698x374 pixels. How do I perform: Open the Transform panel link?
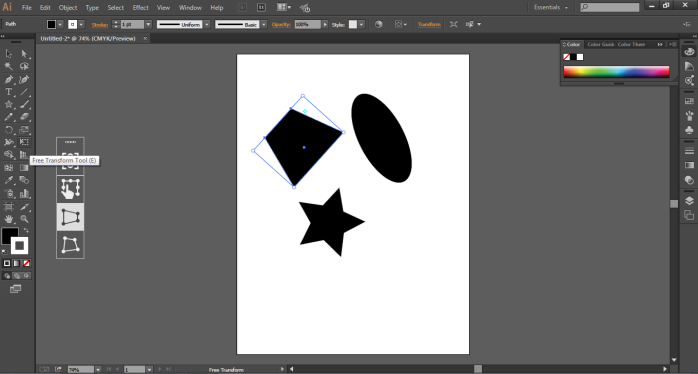click(x=429, y=24)
